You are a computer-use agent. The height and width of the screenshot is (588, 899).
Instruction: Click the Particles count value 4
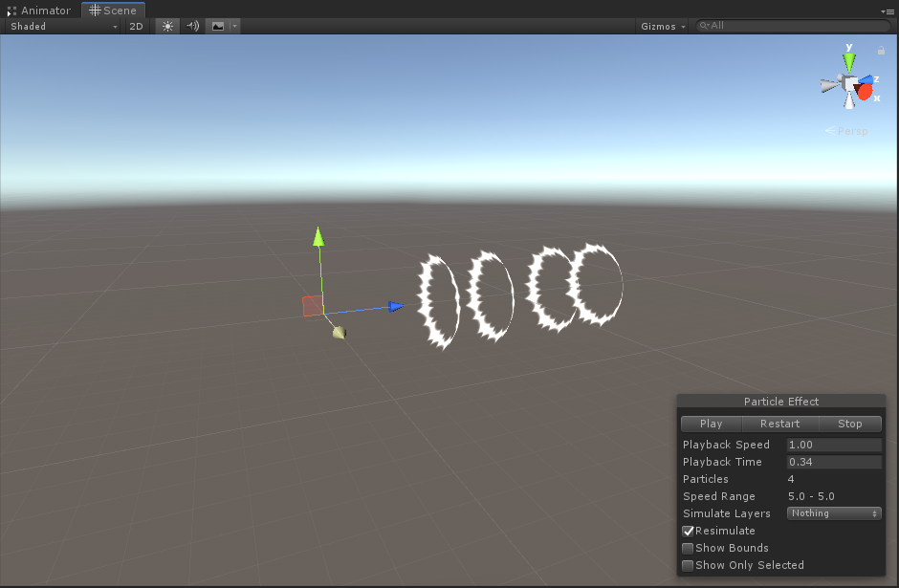pyautogui.click(x=791, y=479)
